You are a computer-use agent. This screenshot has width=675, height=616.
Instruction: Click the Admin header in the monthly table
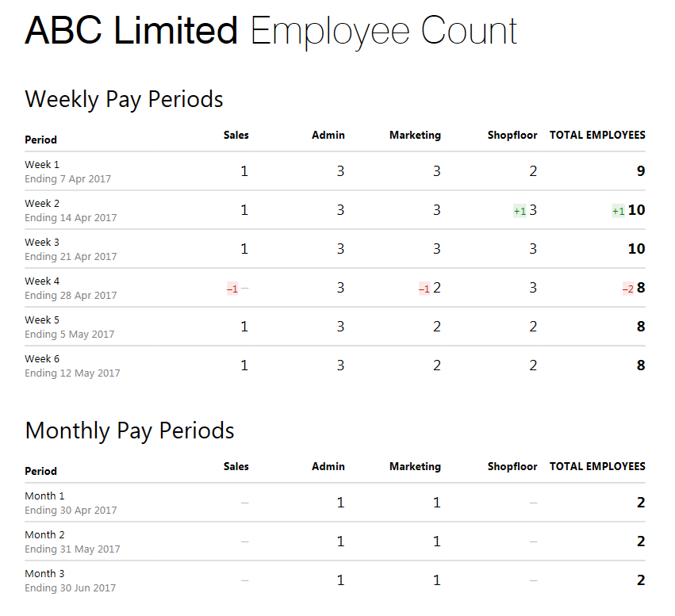point(328,467)
